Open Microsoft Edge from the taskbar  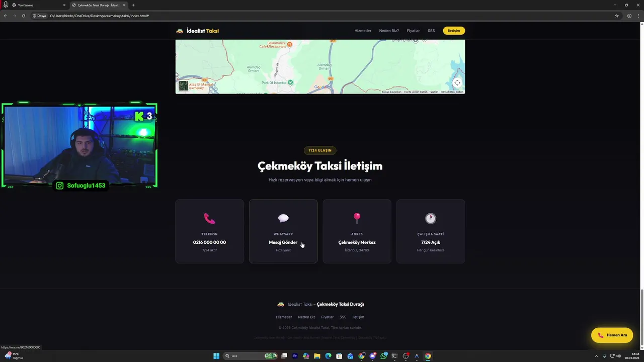coord(329,356)
